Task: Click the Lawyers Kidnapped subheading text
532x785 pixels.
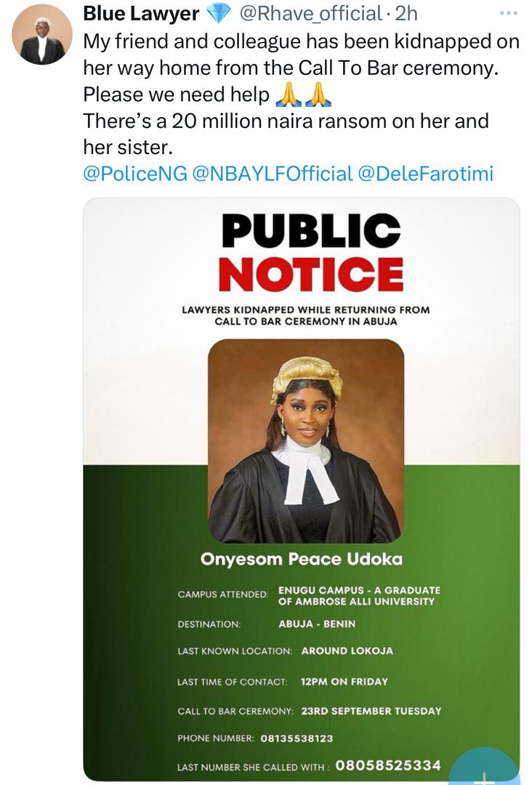Action: click(x=305, y=315)
